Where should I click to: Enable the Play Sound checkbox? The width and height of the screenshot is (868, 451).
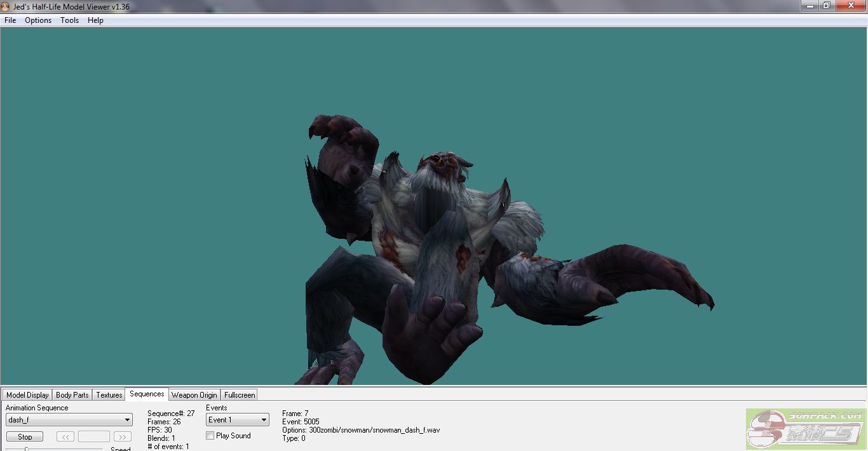click(210, 436)
